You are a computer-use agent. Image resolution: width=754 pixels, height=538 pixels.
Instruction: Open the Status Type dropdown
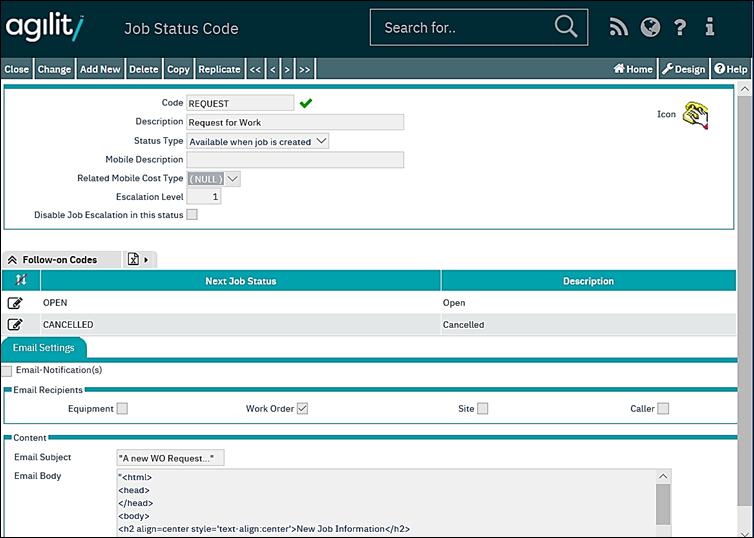coord(258,141)
